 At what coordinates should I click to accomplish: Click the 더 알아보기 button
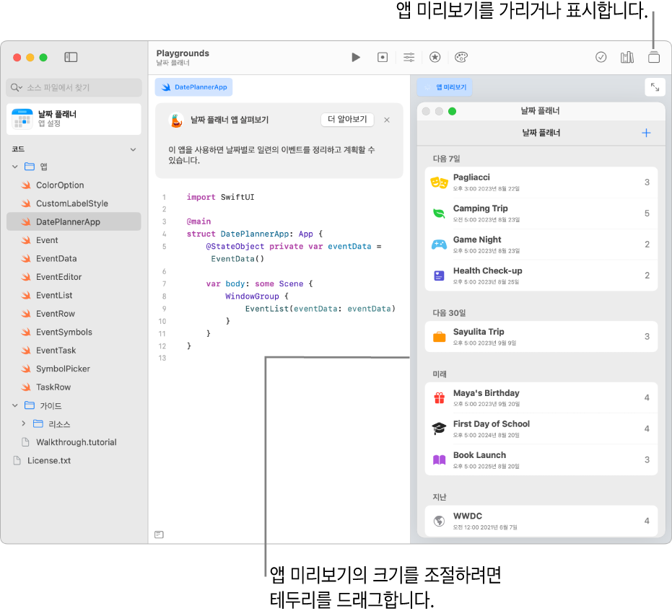pyautogui.click(x=348, y=120)
